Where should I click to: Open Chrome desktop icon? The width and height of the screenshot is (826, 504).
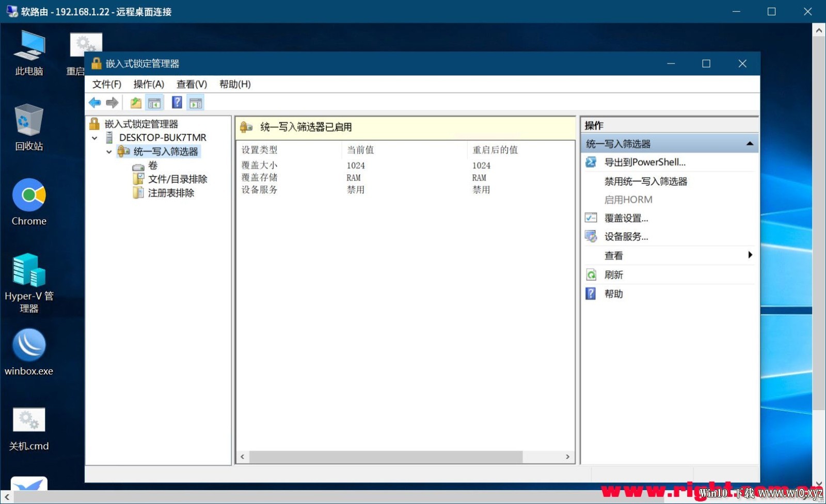(29, 202)
